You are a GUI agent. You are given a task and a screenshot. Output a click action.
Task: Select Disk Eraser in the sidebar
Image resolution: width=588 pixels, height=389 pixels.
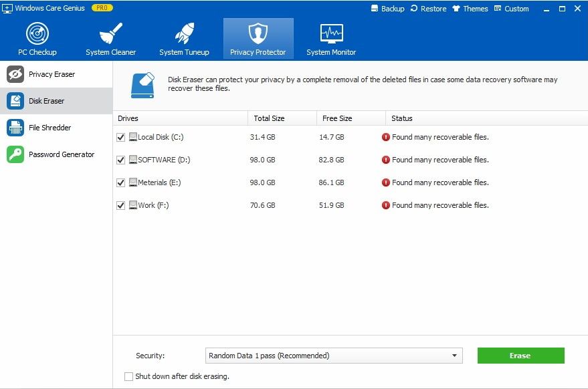56,101
